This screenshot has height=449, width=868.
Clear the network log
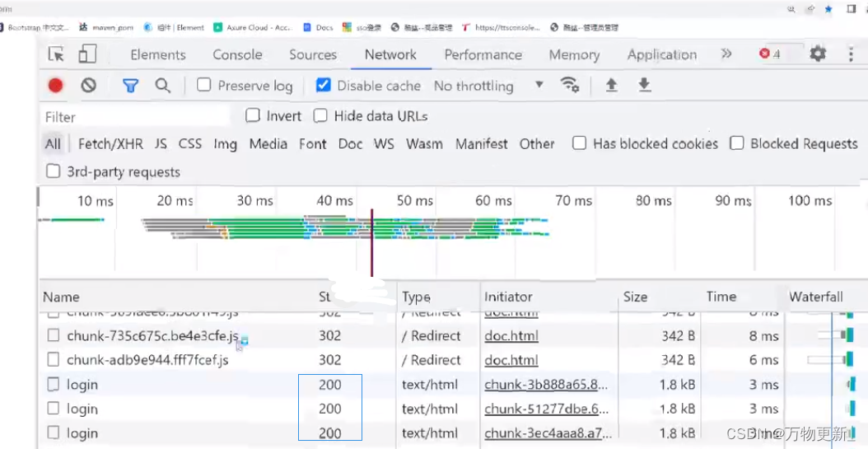(x=89, y=85)
